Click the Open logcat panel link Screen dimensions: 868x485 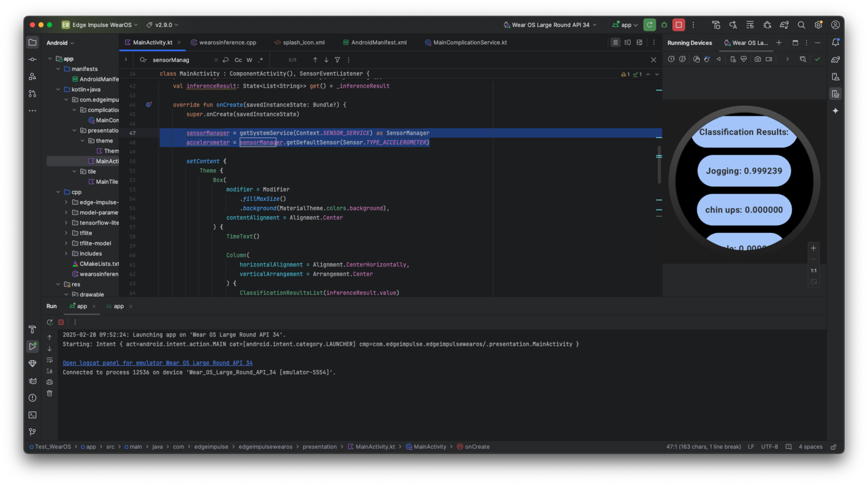(x=157, y=363)
